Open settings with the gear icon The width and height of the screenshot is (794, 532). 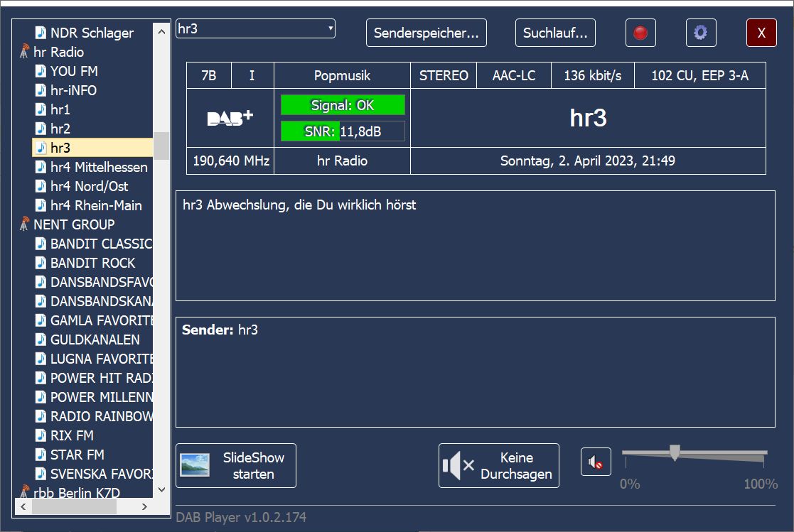(701, 33)
